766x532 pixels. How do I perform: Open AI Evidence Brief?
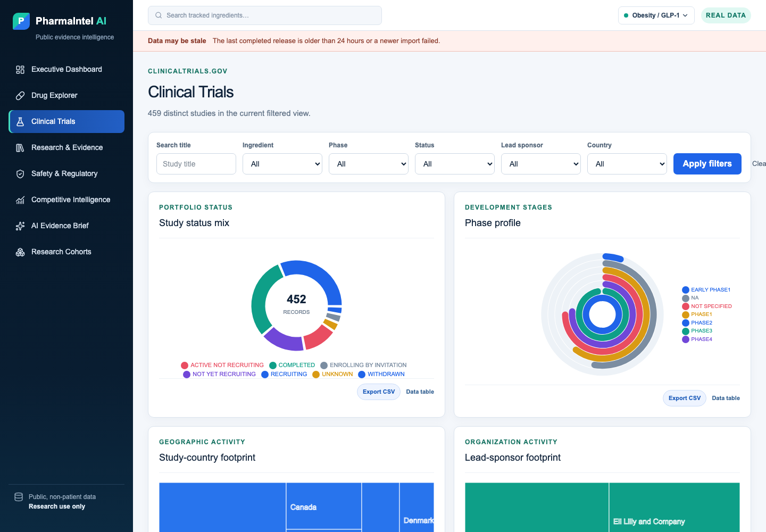(66, 226)
